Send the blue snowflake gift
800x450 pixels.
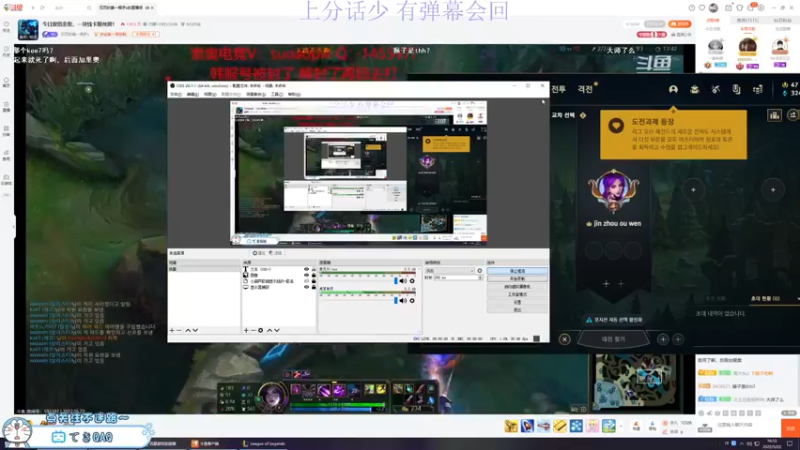click(x=576, y=426)
